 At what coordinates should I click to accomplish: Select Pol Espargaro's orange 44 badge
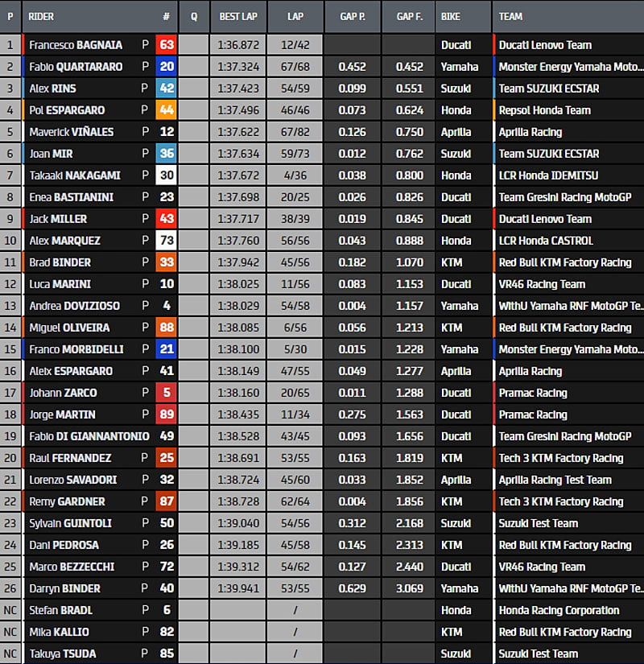tap(166, 110)
